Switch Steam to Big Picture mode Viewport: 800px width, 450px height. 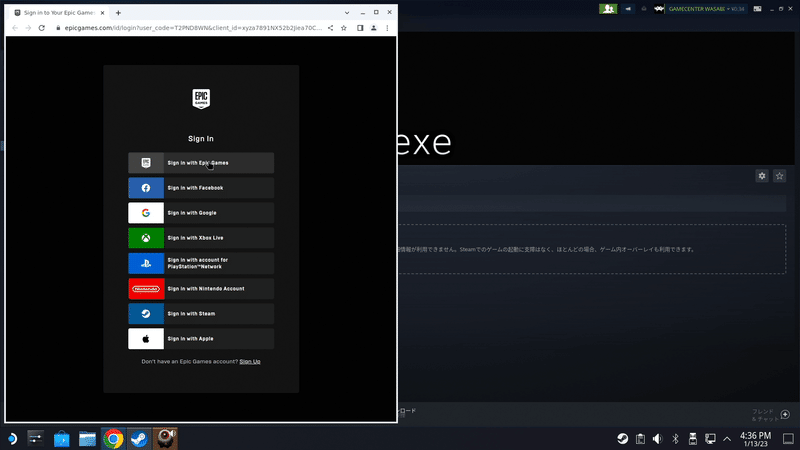(x=758, y=9)
